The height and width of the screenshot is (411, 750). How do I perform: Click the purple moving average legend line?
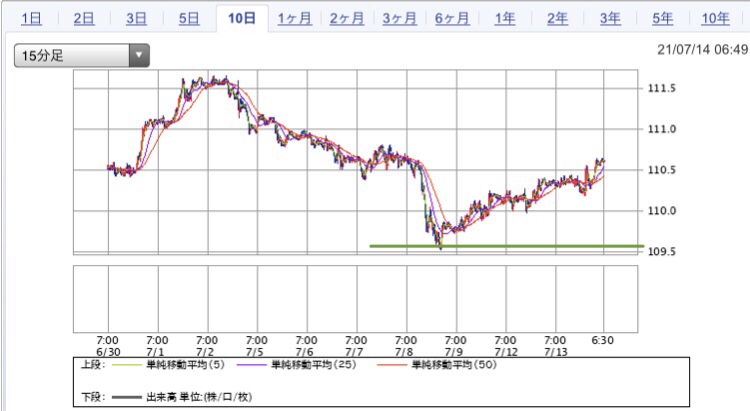coord(250,365)
